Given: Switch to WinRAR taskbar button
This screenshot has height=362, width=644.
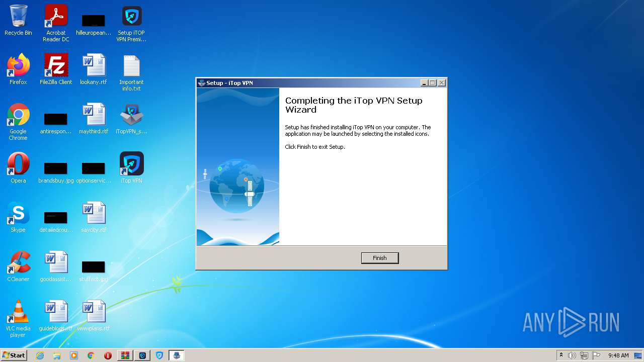Looking at the screenshot, I should pos(125,355).
